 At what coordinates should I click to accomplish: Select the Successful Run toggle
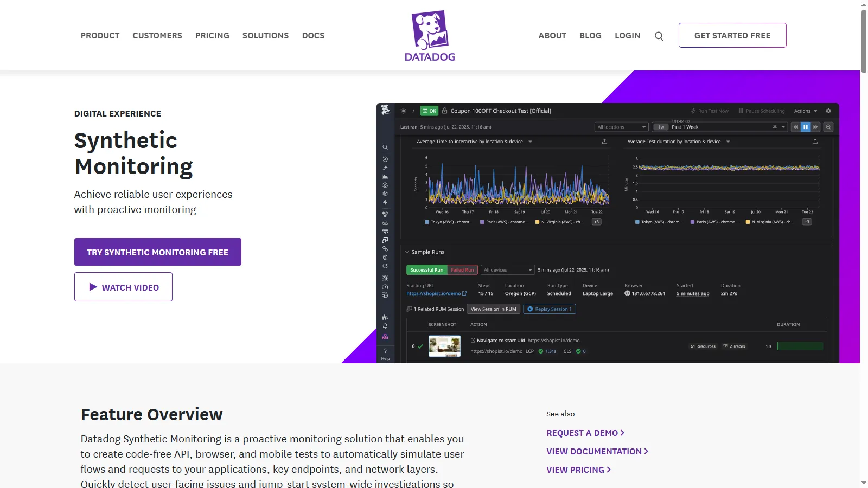coord(426,270)
